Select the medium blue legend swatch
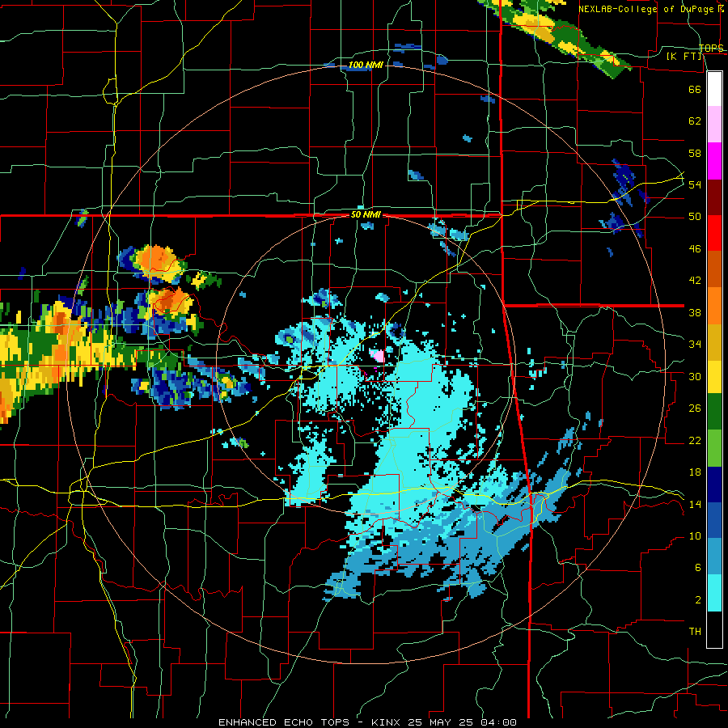Viewport: 728px width, 728px height. 714,521
